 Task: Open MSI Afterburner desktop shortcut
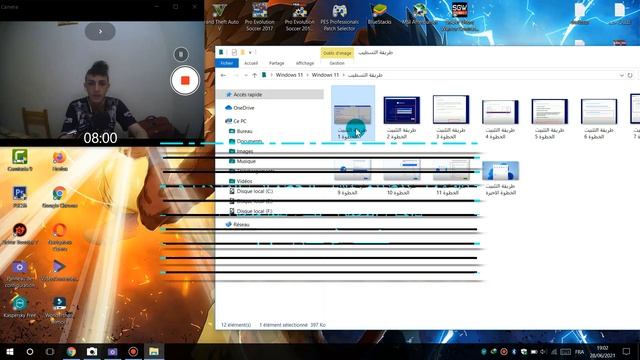click(x=419, y=13)
